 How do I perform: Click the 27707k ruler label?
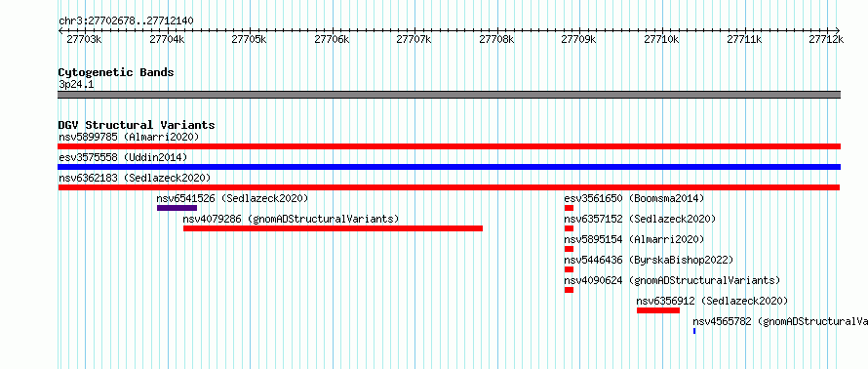coord(414,39)
